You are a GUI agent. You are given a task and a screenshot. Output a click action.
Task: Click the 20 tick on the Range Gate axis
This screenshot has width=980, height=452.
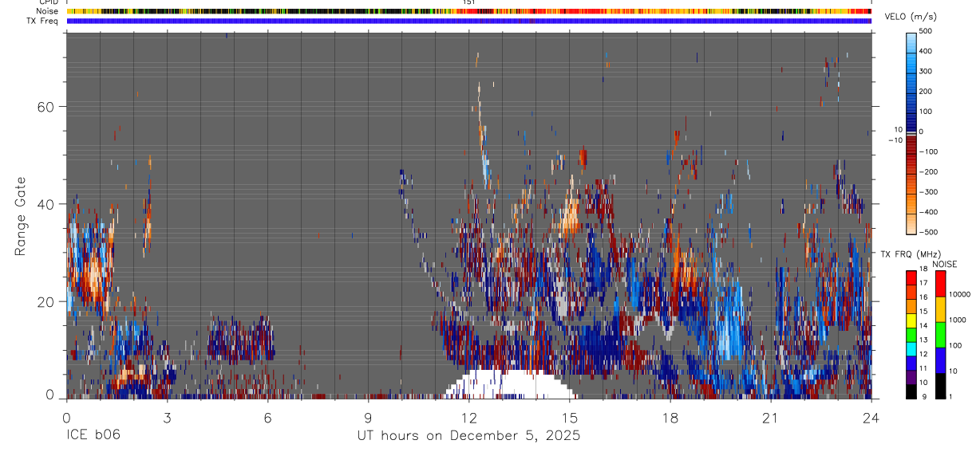coord(47,301)
